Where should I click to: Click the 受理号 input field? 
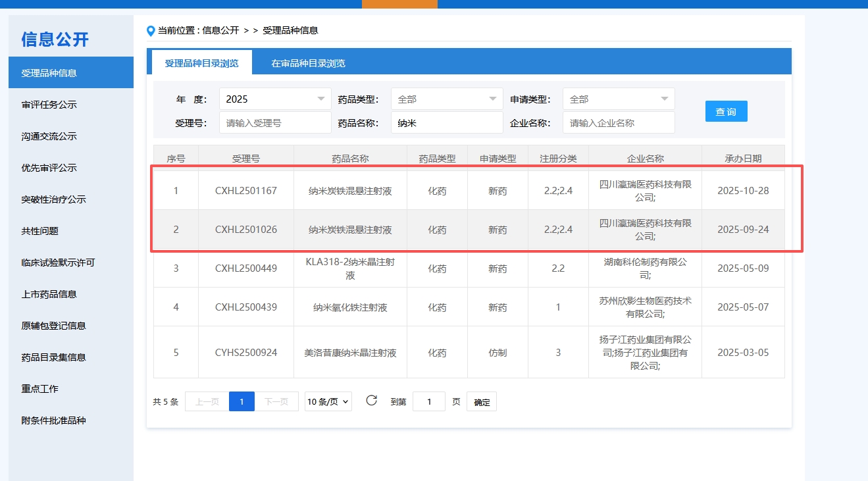tap(275, 123)
